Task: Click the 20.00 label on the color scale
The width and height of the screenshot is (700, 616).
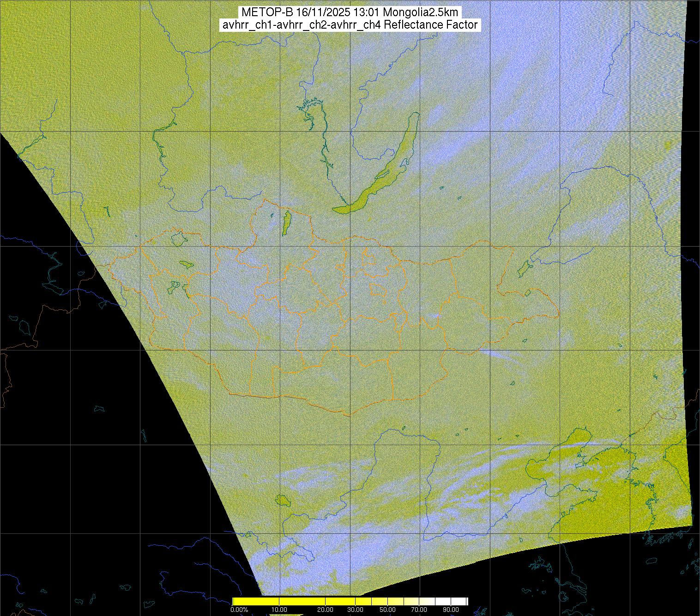Action: point(326,610)
